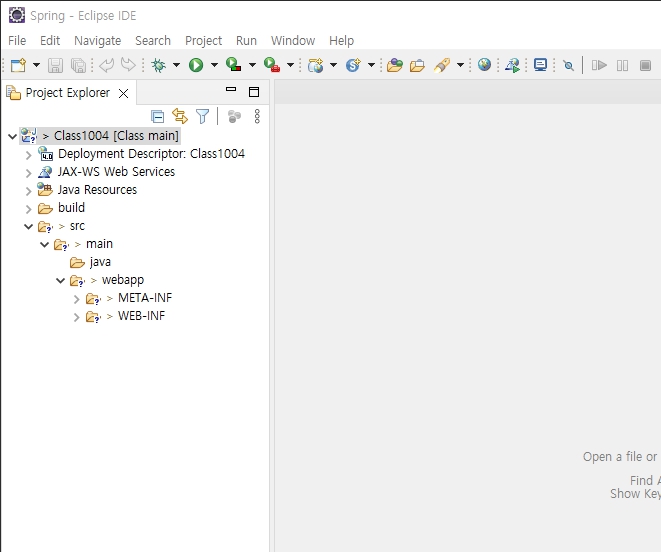Click the Collapse All icon
This screenshot has width=661, height=552.
tap(158, 116)
